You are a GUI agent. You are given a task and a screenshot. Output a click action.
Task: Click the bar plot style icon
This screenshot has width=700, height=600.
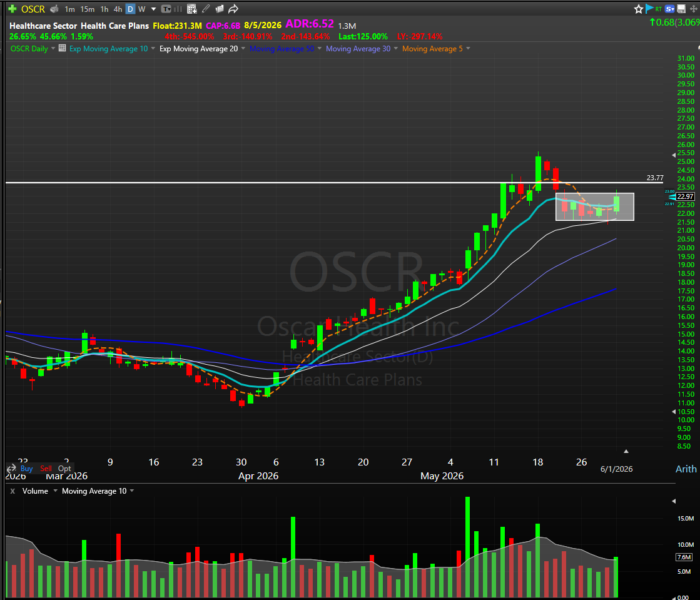178,9
